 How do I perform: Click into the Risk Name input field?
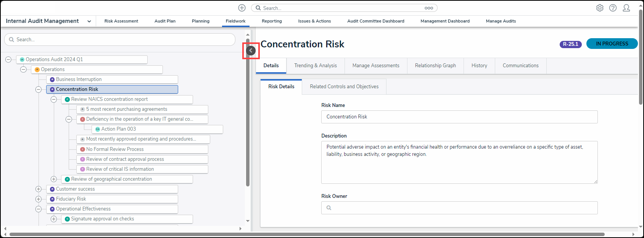point(459,117)
